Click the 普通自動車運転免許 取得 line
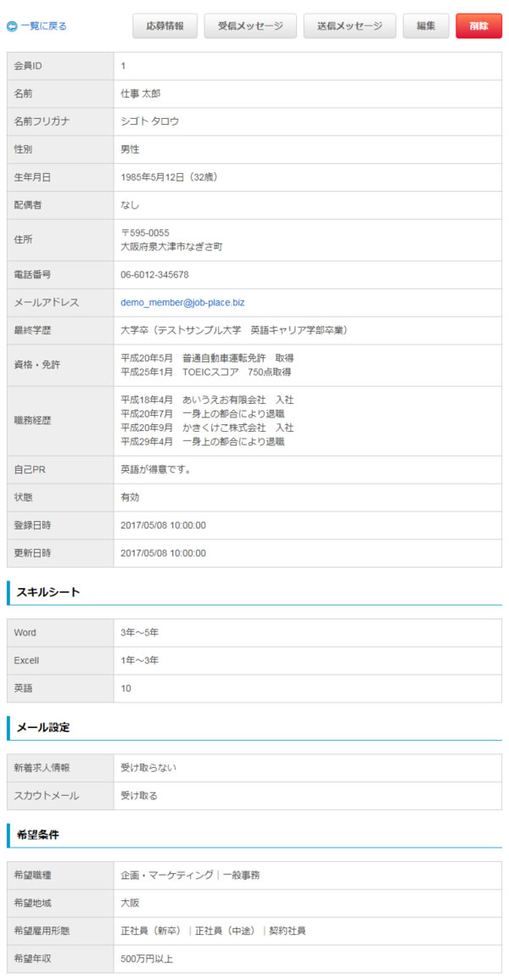Viewport: 509px width, 980px height. point(207,358)
